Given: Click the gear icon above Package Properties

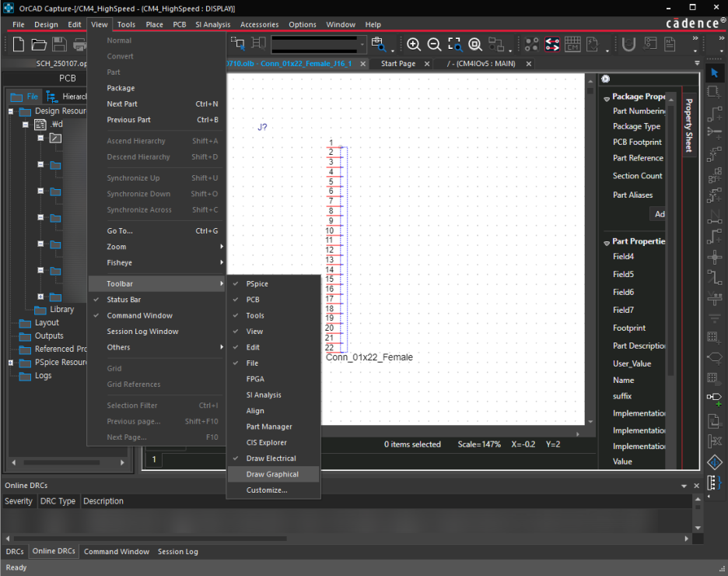Looking at the screenshot, I should click(605, 79).
